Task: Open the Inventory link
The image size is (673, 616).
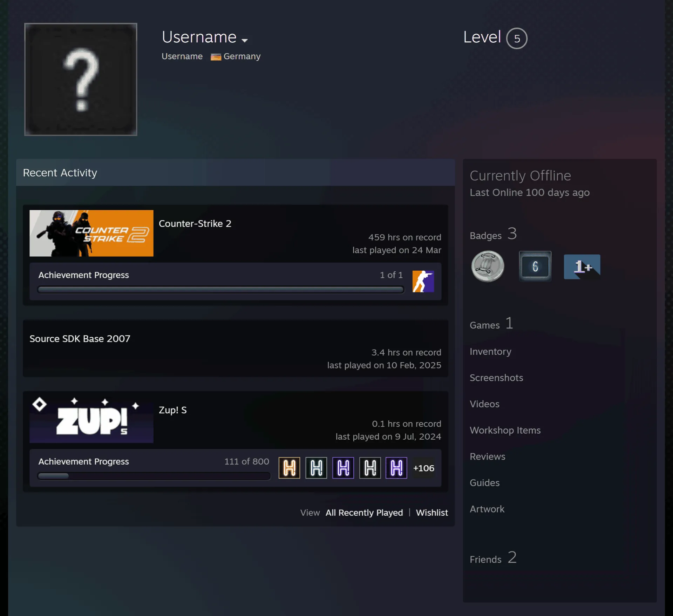Action: (x=490, y=351)
